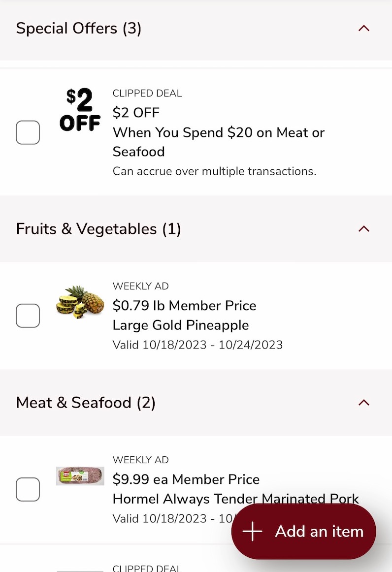Screen dimensions: 392x572
Task: Open the Large Gold Pineapple item title
Action: pos(181,325)
